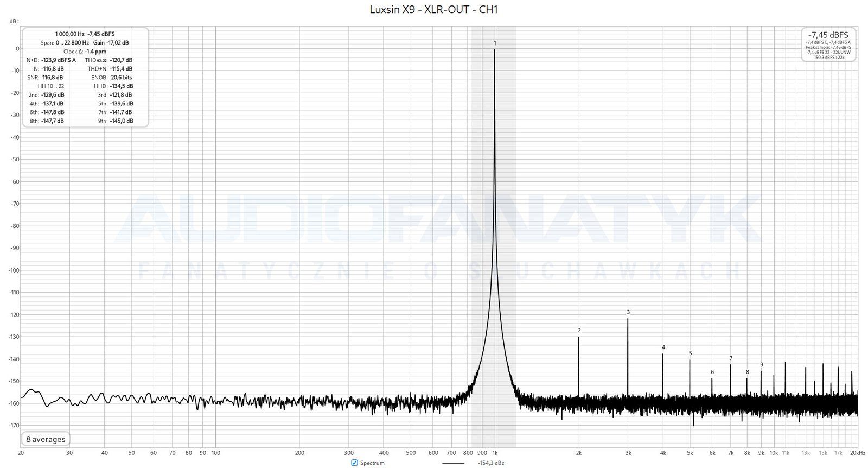Click the THD+N value in the info panel

coord(121,69)
